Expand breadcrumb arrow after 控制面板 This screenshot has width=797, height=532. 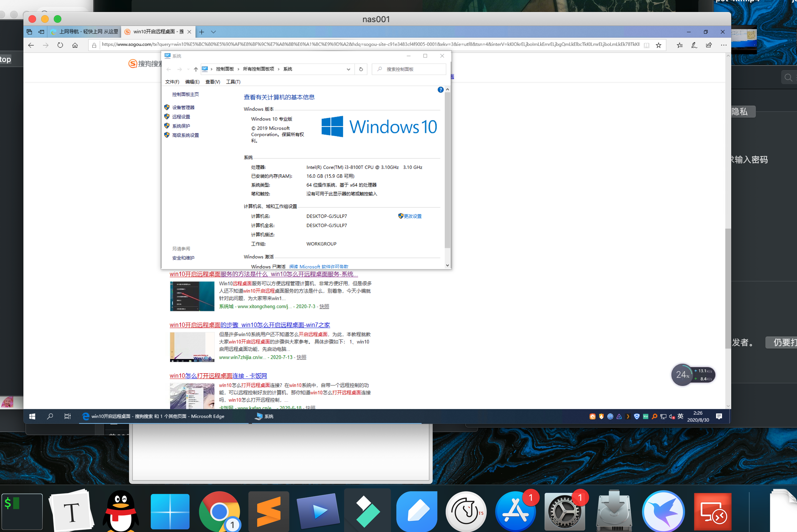238,69
